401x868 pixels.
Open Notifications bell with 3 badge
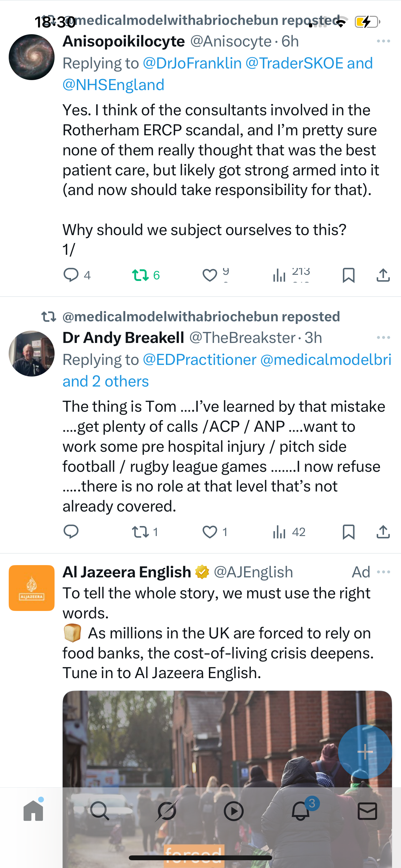pos(301,811)
